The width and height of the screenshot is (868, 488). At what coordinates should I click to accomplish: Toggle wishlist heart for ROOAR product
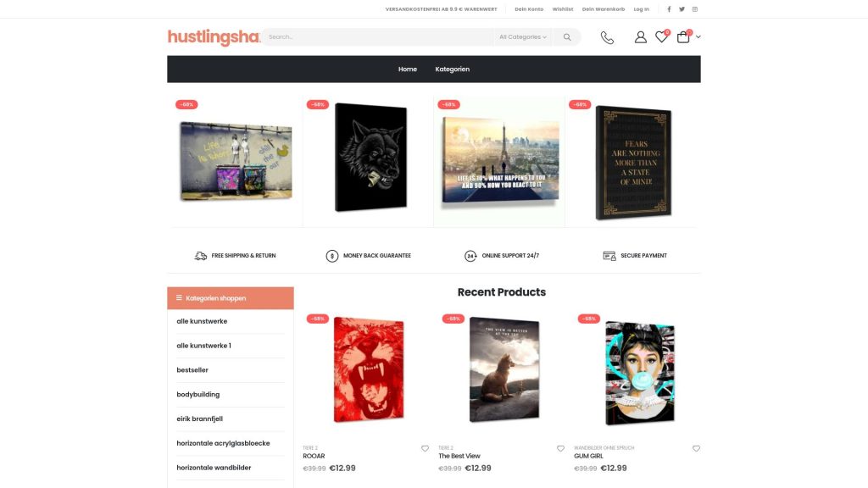click(425, 449)
